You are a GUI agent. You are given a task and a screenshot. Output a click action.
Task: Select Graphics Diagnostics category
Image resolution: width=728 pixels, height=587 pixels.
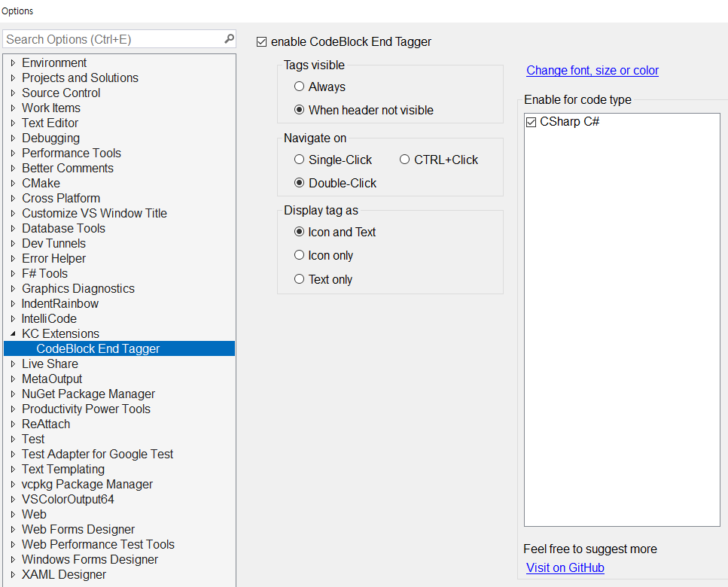(x=78, y=289)
